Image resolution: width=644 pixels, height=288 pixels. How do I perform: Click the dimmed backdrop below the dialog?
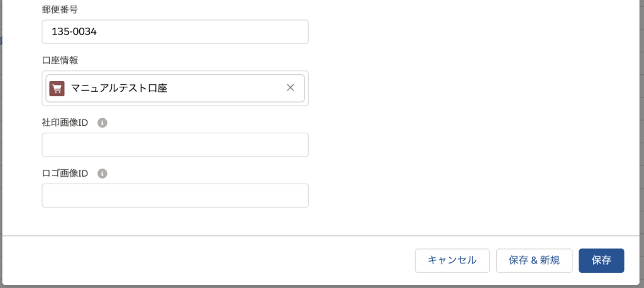[322, 286]
